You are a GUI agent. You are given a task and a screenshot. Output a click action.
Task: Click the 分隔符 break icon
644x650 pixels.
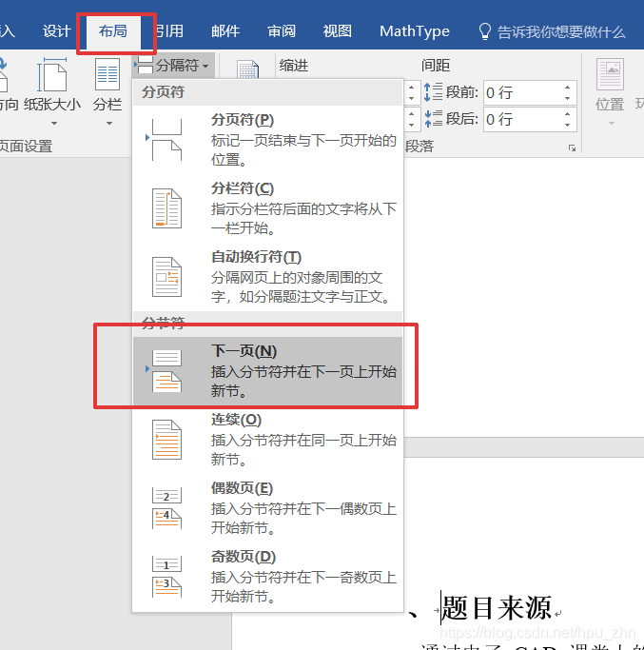pos(144,65)
